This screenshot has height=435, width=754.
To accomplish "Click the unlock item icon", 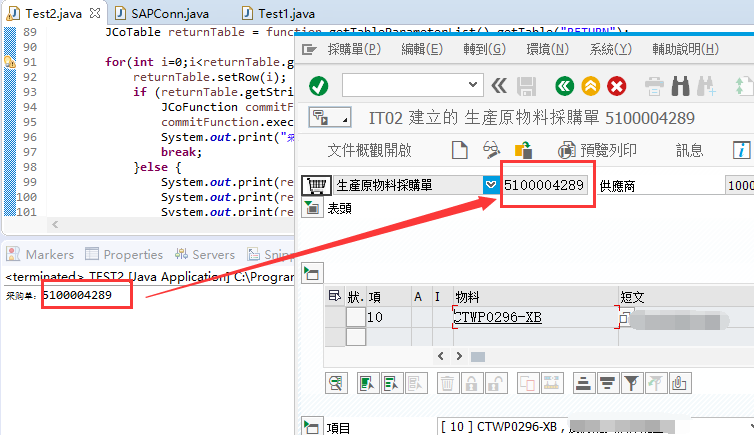I will tap(495, 383).
